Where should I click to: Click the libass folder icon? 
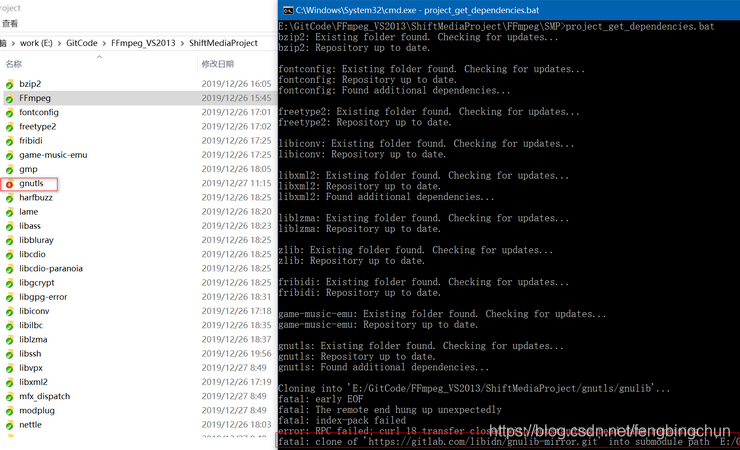pyautogui.click(x=9, y=226)
